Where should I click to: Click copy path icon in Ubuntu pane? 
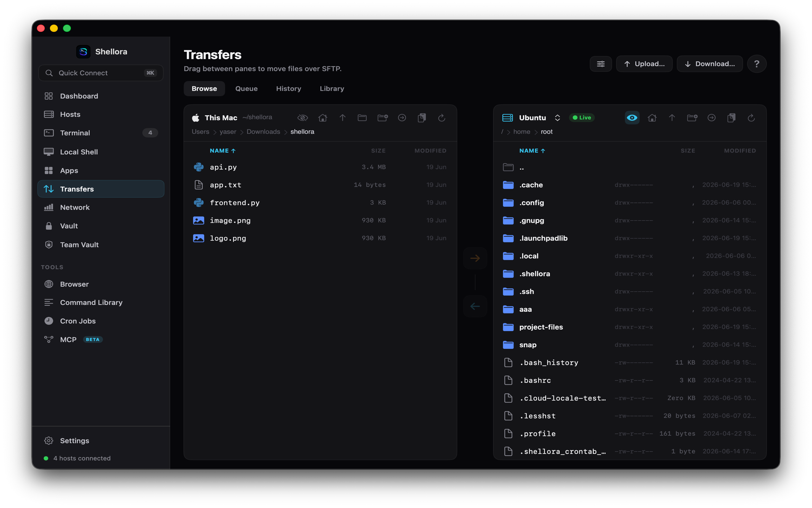(731, 117)
